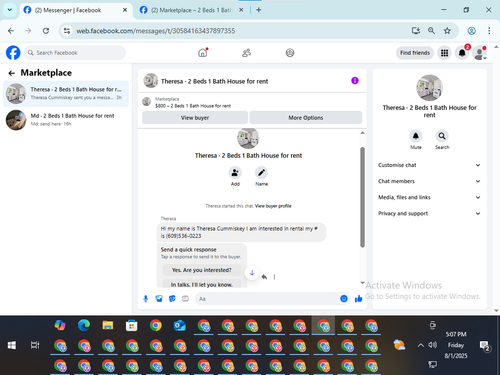Open Chrome zoom magnifier icon in address bar
Screen dimensions: 500x375
click(x=431, y=31)
